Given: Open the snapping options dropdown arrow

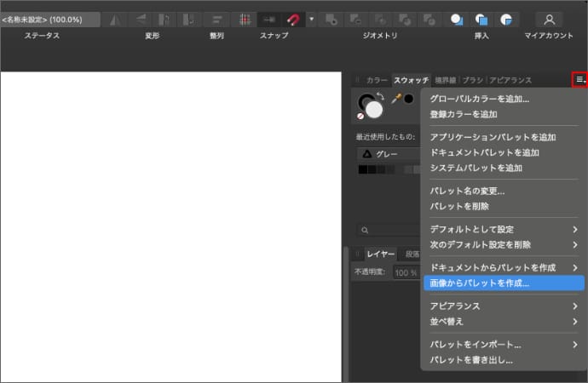Looking at the screenshot, I should [x=311, y=19].
